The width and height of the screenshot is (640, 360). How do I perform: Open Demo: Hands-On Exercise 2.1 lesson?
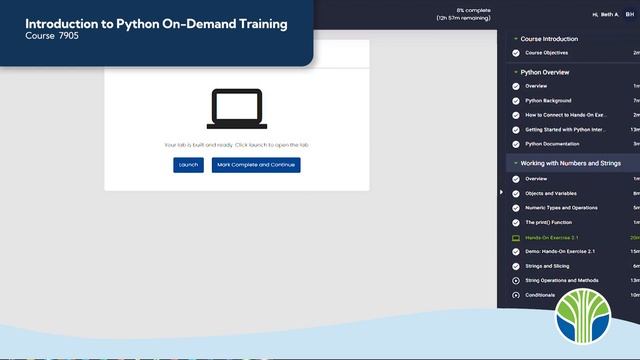(560, 251)
